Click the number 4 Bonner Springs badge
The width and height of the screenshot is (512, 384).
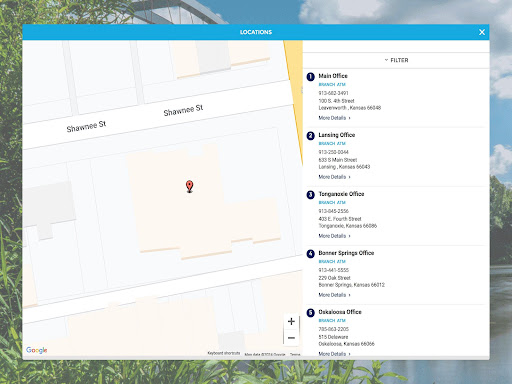tap(310, 254)
